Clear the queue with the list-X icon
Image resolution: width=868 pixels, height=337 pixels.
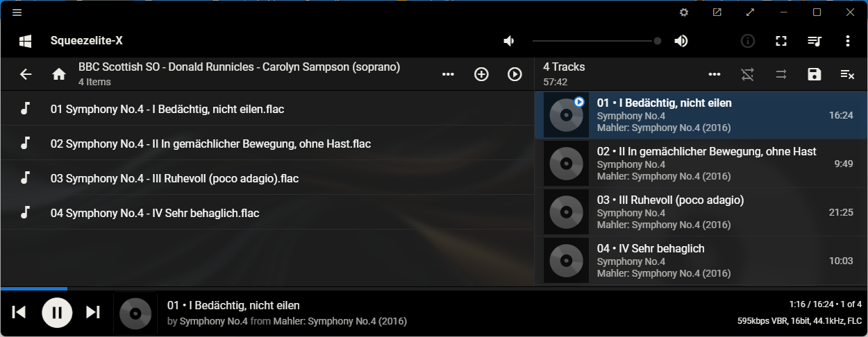pos(847,74)
